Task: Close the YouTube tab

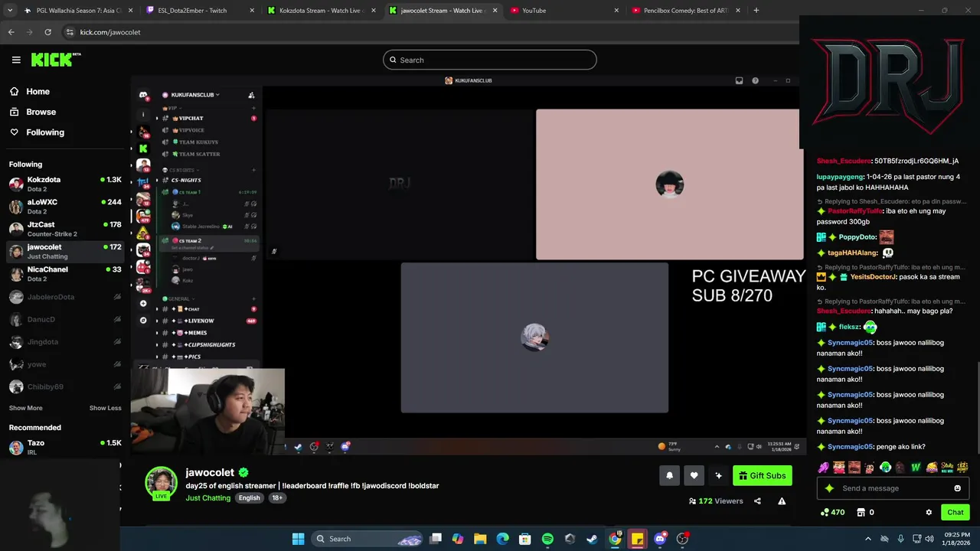Action: tap(616, 11)
